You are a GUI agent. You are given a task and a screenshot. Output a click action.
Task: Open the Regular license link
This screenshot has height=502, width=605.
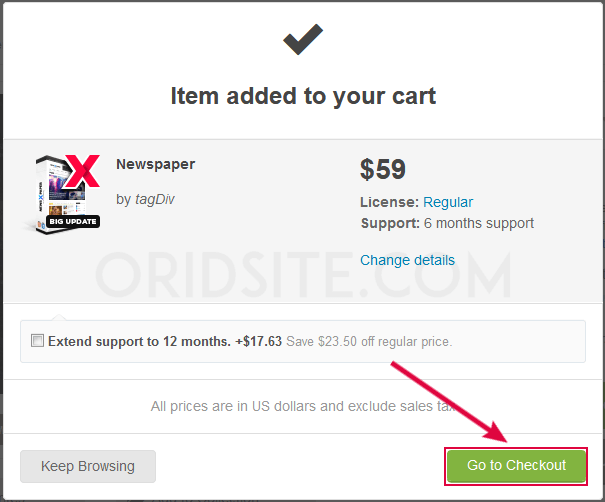(x=448, y=202)
